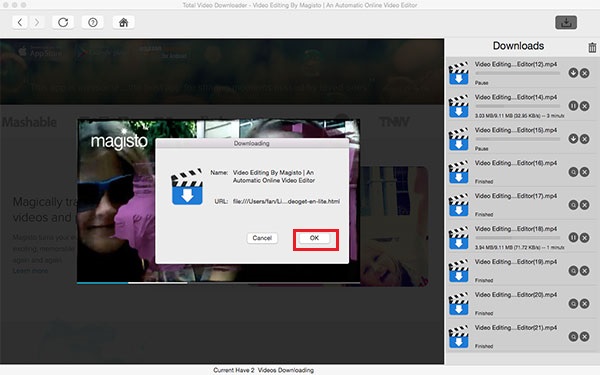Select the clapperboard icon for Editor(20).mp4
The image size is (600, 375).
coord(458,303)
